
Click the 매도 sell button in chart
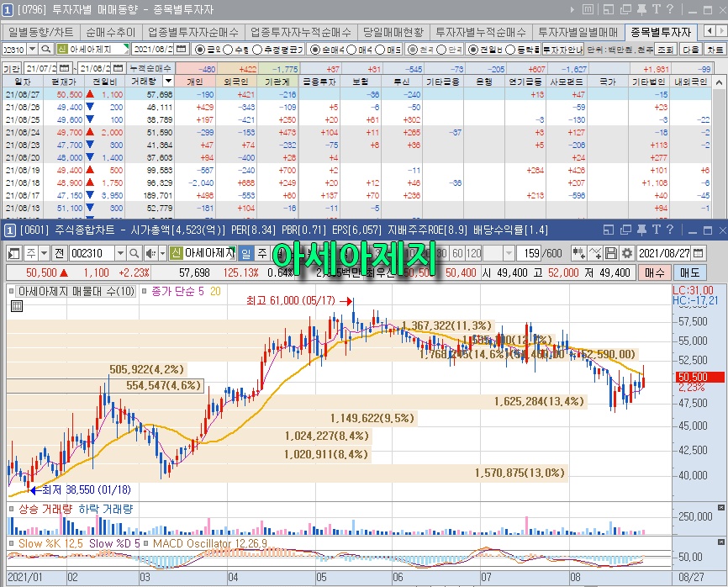pyautogui.click(x=689, y=272)
